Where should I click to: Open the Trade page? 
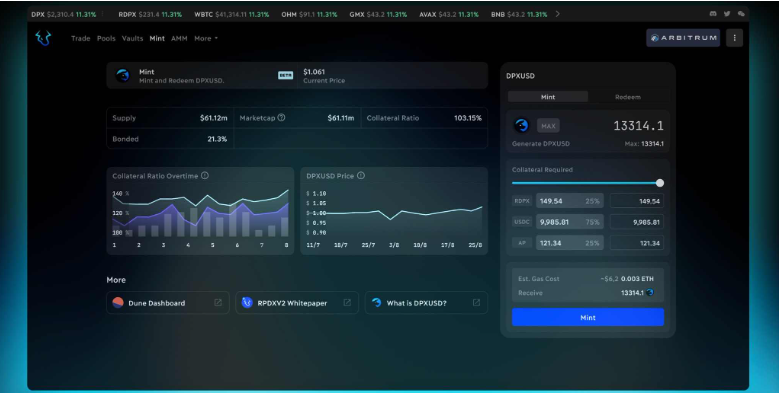pyautogui.click(x=80, y=38)
